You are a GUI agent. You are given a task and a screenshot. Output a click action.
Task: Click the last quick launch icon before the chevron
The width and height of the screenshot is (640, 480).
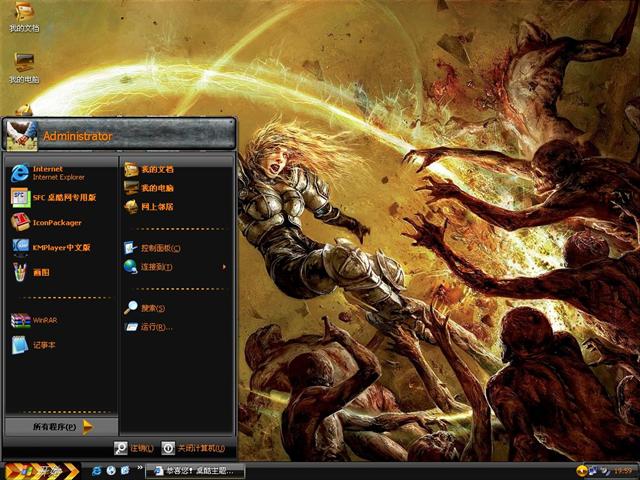(x=125, y=471)
